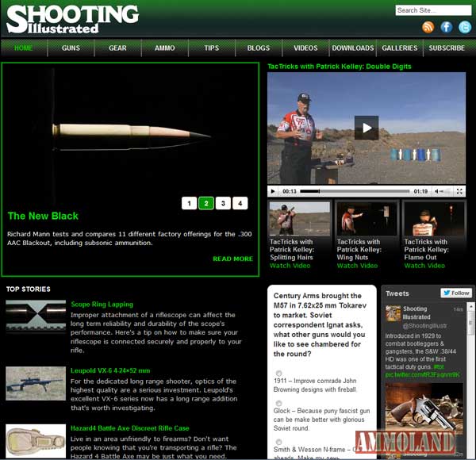Open the RSS feed icon
Screen dimensions: 476x460
click(x=428, y=27)
